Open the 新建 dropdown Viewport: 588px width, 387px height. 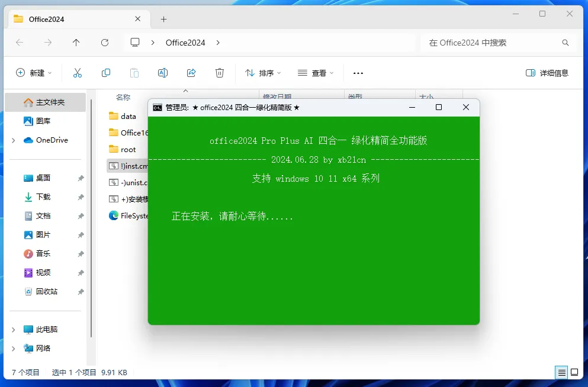click(34, 73)
